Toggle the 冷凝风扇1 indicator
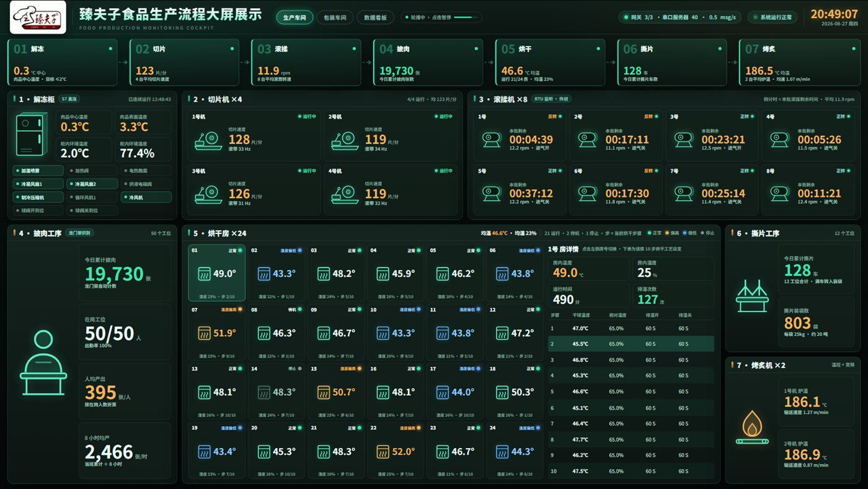Viewport: 868px width, 489px height. point(38,184)
